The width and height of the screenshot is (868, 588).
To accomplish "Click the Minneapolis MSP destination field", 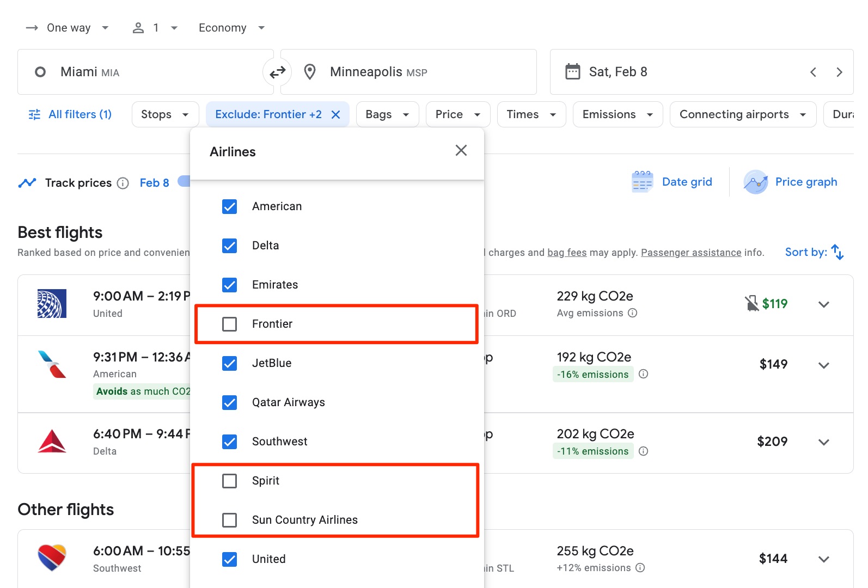I will click(x=408, y=72).
